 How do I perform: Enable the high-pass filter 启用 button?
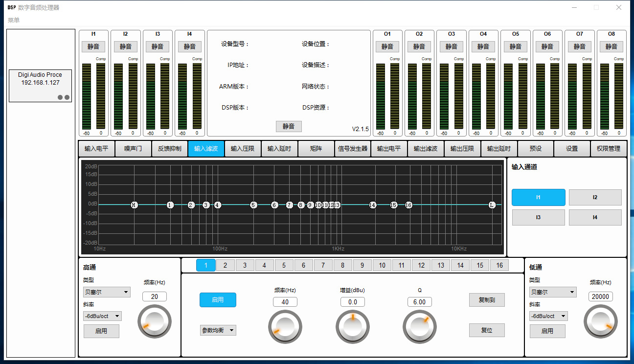(101, 331)
